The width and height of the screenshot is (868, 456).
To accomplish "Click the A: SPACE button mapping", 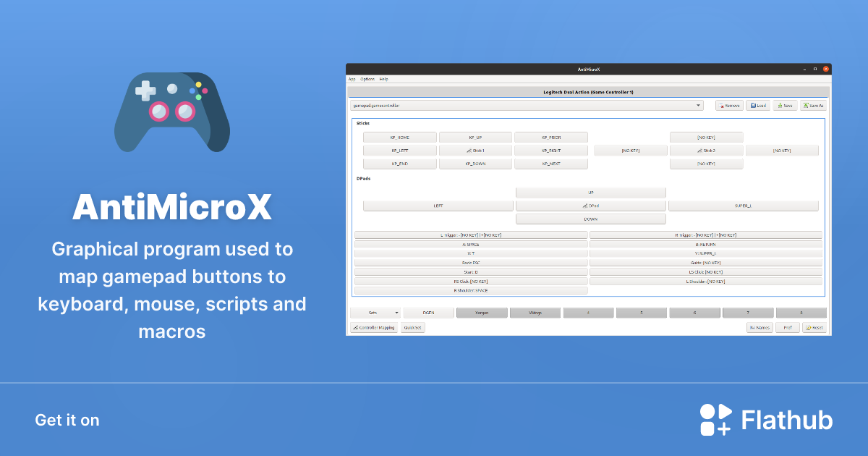I will pos(471,245).
